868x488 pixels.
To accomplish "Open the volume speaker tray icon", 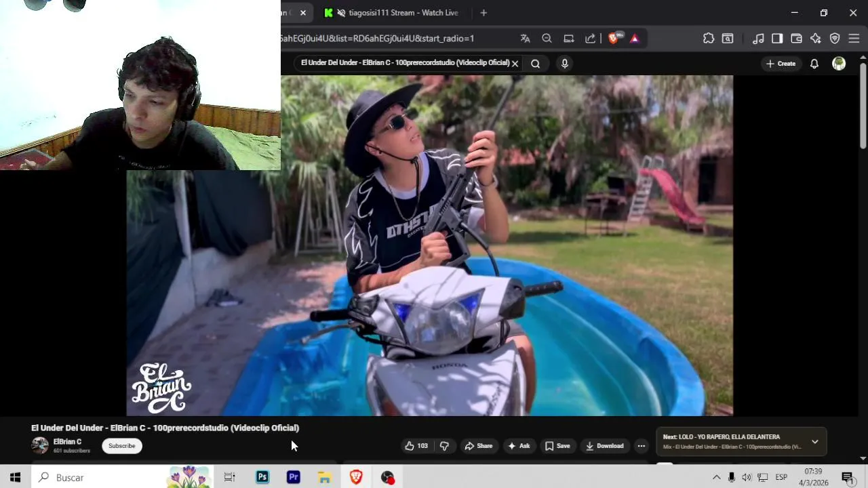I will (747, 478).
